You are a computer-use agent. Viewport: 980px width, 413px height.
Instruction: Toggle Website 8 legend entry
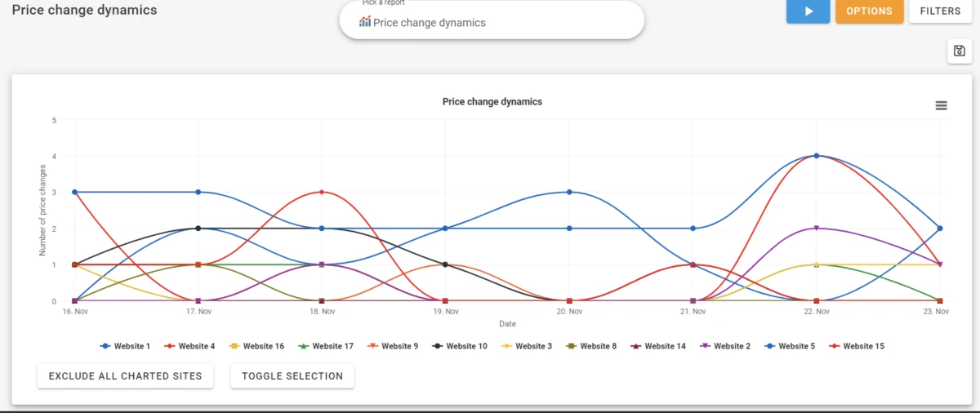(590, 346)
